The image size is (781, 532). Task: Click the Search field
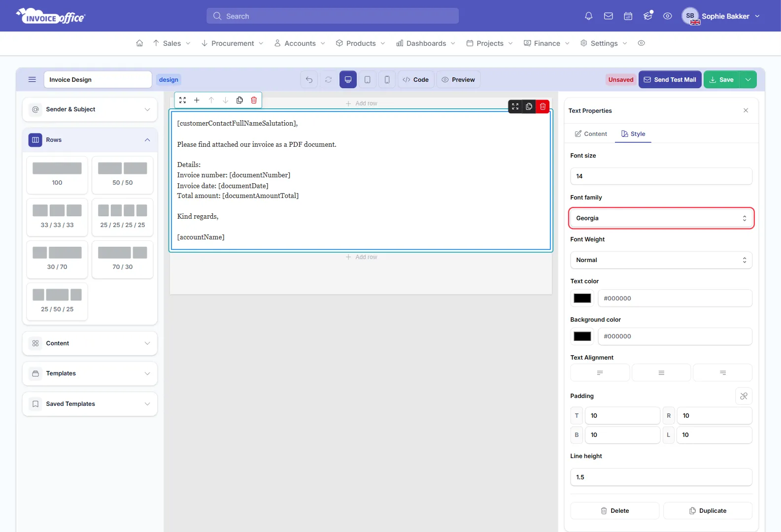[333, 16]
